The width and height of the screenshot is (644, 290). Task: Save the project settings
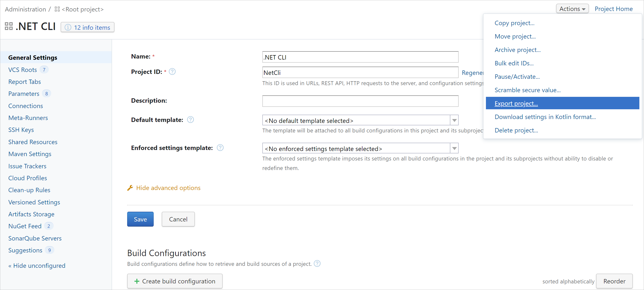(140, 219)
